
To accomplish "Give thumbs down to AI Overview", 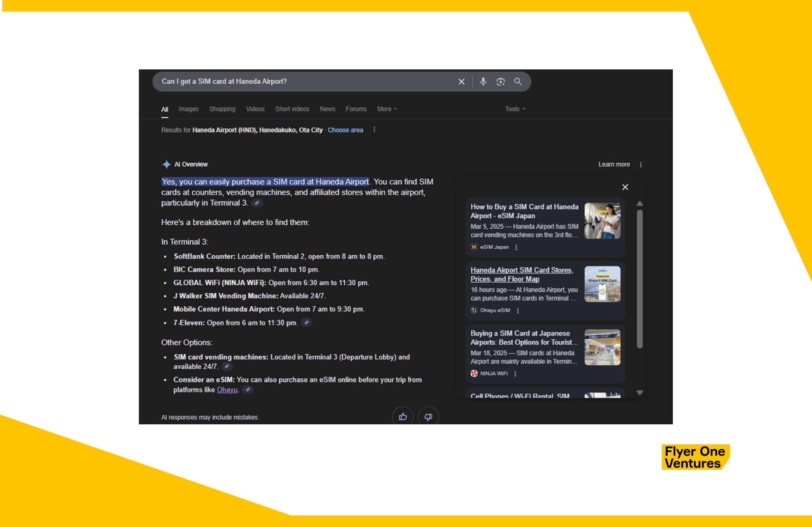I will (428, 417).
